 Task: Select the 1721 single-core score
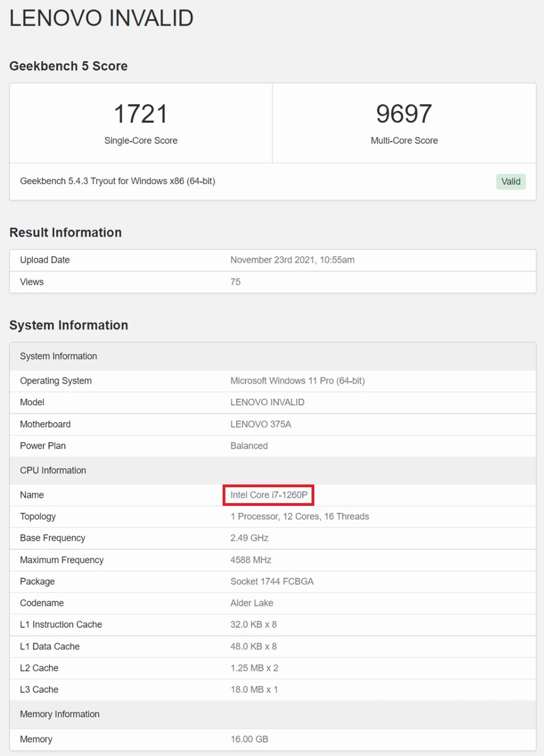tap(141, 114)
